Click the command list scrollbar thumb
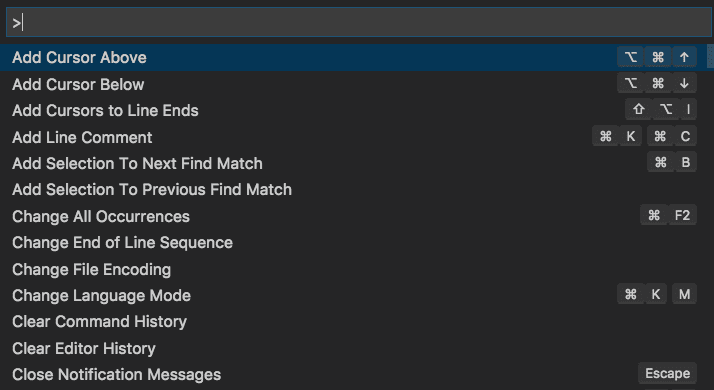Image resolution: width=714 pixels, height=390 pixels. pos(710,56)
